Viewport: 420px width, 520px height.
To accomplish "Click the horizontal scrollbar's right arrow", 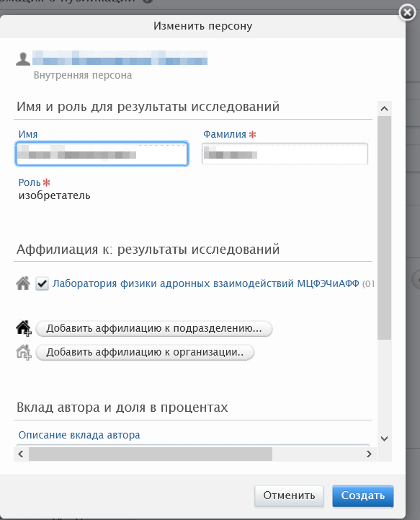I will pos(369,454).
